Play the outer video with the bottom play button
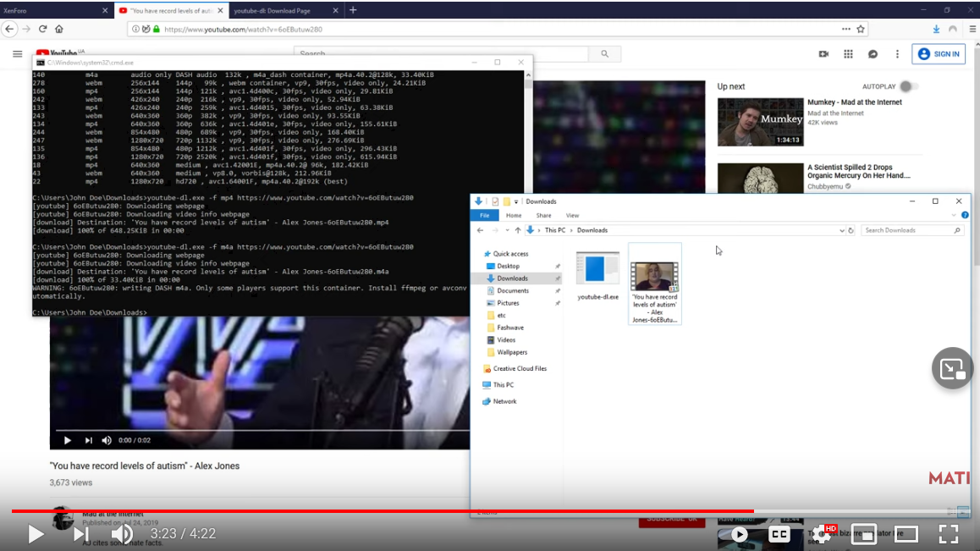 36,533
